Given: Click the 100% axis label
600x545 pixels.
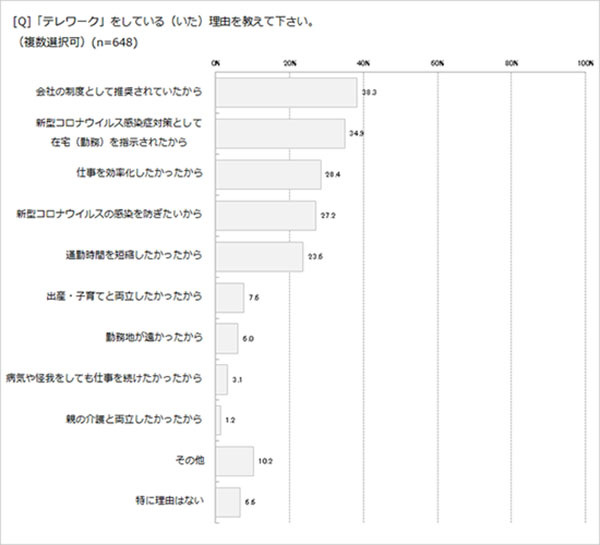Looking at the screenshot, I should click(585, 63).
